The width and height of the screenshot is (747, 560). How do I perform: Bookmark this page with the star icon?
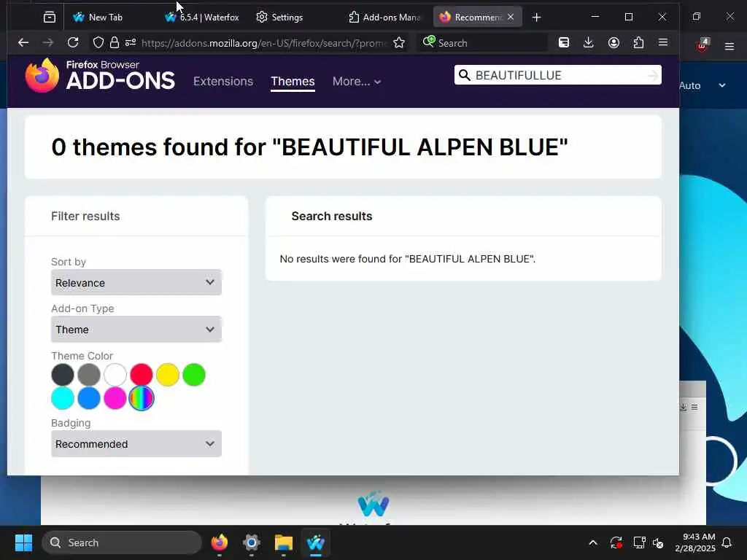tap(399, 43)
